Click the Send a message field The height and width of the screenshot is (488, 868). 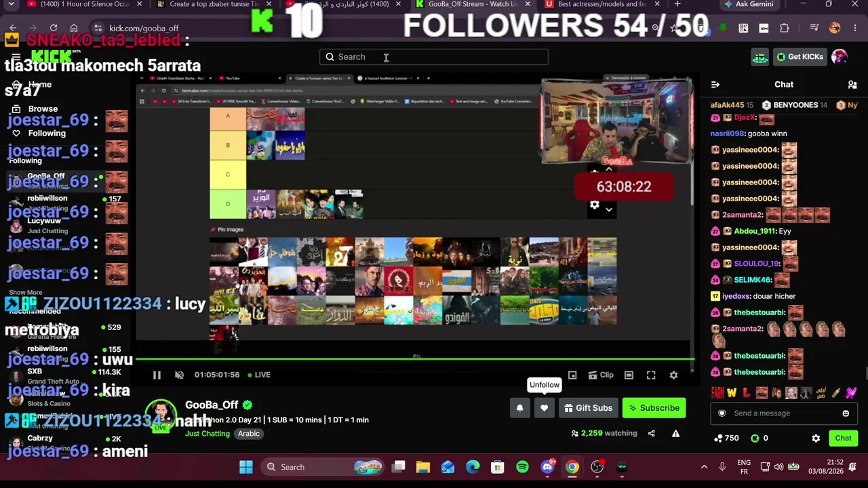point(783,413)
